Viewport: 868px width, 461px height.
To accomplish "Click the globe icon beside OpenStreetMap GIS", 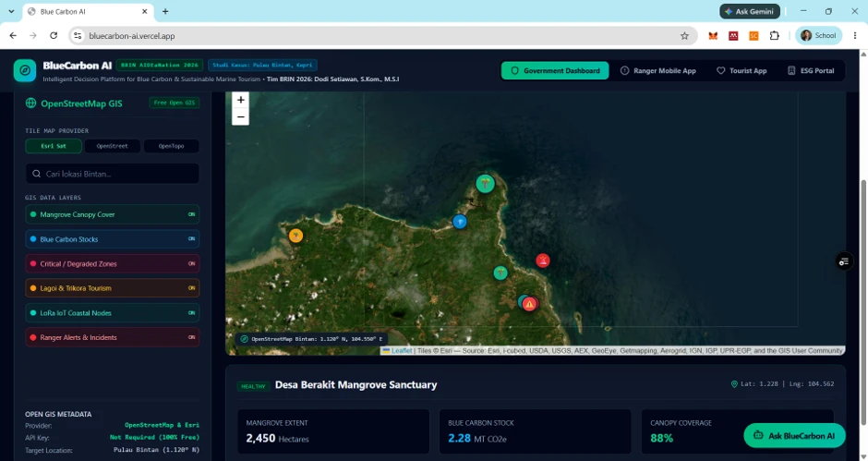I will click(31, 103).
